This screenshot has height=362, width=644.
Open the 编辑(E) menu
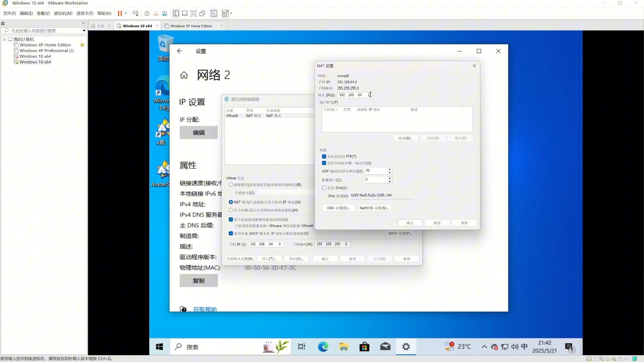pos(26,13)
